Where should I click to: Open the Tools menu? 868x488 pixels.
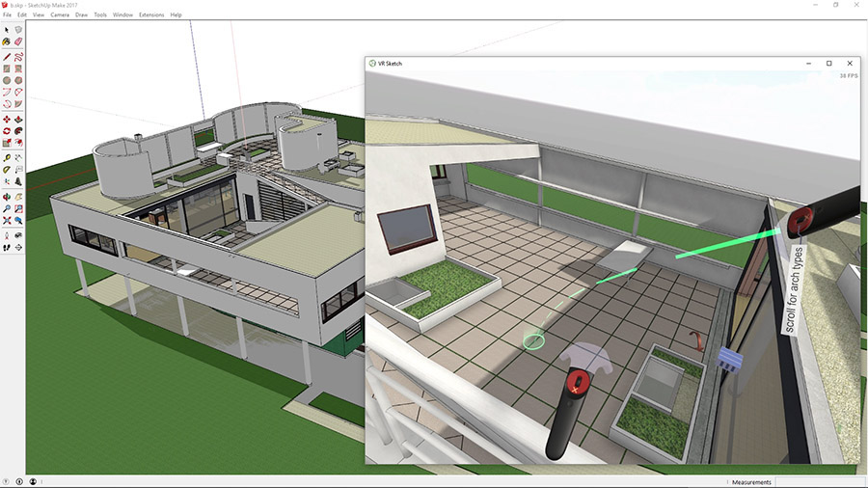tap(100, 14)
